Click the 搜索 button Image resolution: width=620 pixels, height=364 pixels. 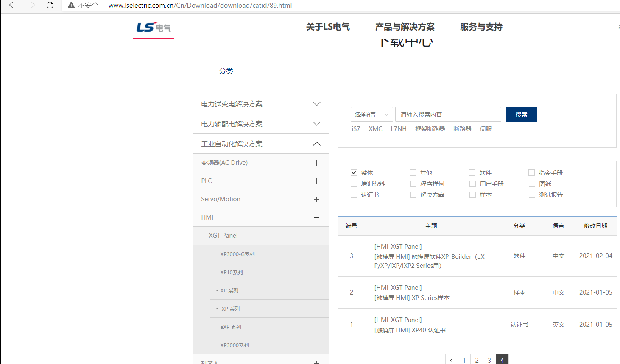point(521,114)
